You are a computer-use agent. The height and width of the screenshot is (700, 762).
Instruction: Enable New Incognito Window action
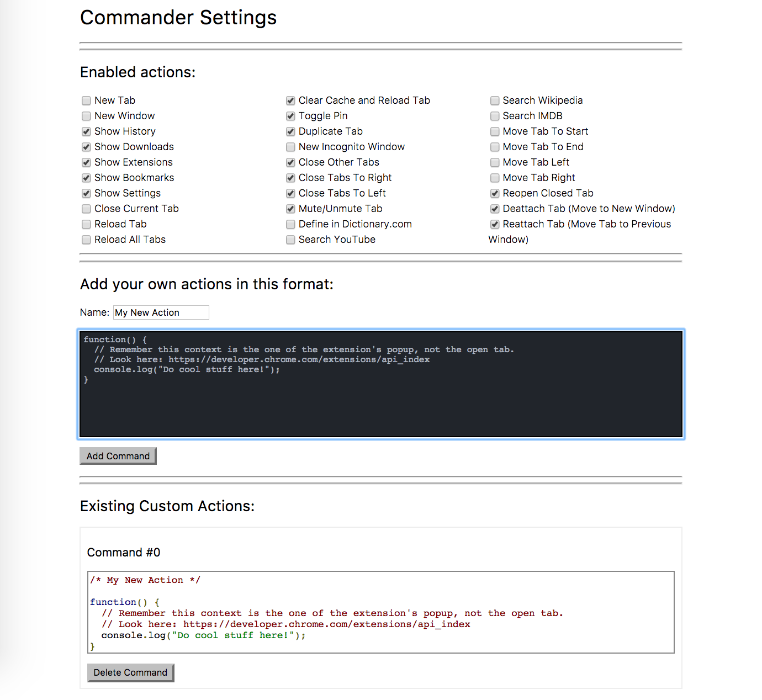(290, 147)
